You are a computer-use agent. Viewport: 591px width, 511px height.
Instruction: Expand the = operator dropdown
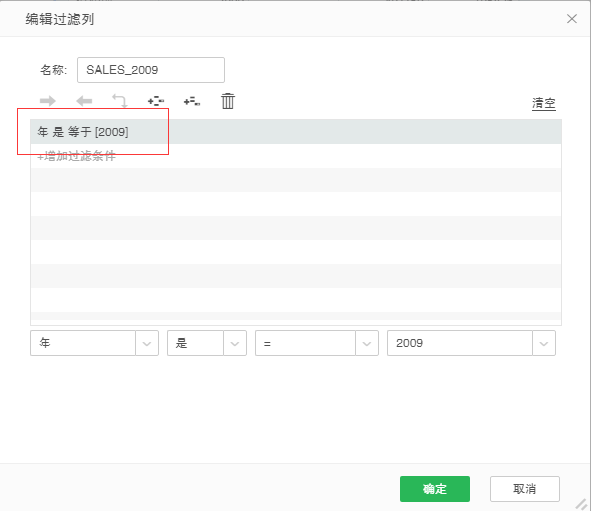[x=366, y=343]
